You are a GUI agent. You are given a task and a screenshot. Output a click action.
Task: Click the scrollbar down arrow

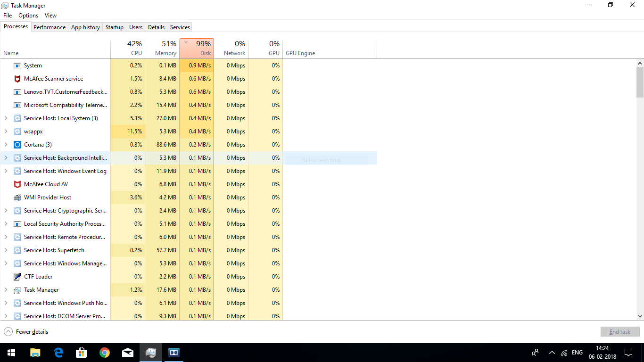point(640,316)
